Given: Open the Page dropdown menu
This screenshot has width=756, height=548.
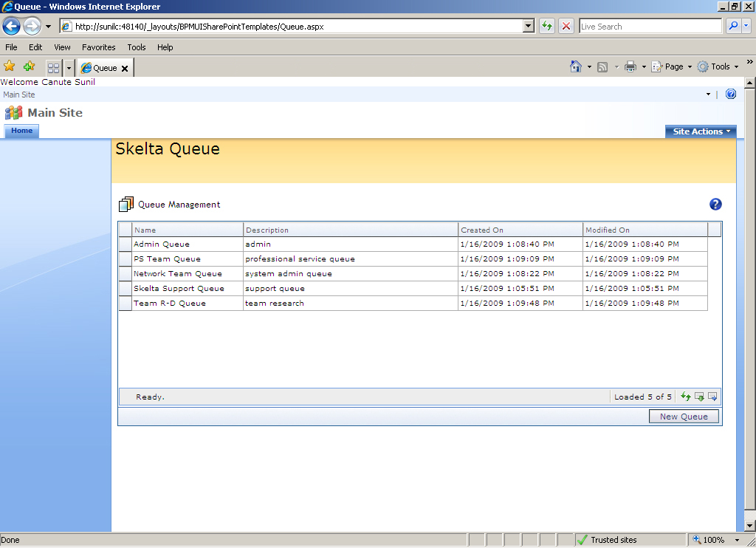Looking at the screenshot, I should [x=673, y=66].
